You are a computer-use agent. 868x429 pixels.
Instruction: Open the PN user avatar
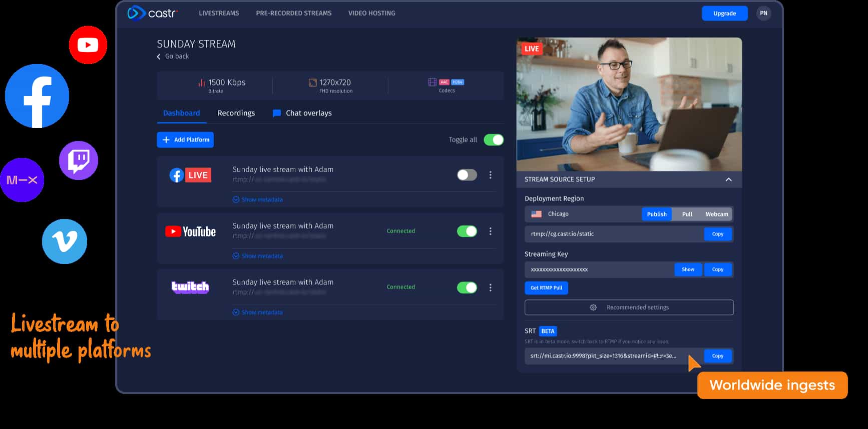[763, 13]
